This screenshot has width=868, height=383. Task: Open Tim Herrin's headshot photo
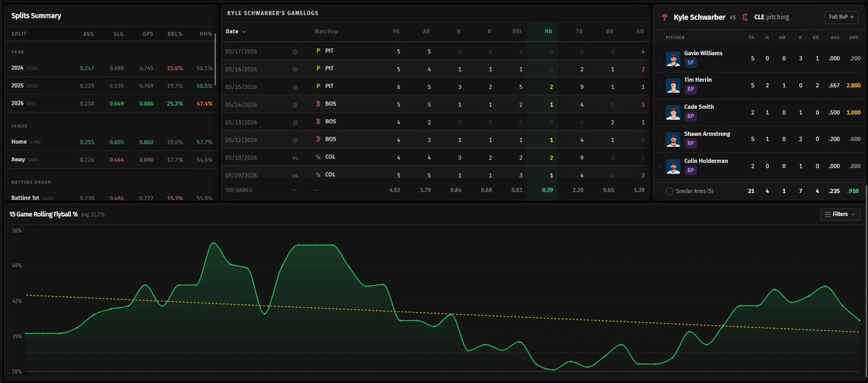(x=673, y=85)
